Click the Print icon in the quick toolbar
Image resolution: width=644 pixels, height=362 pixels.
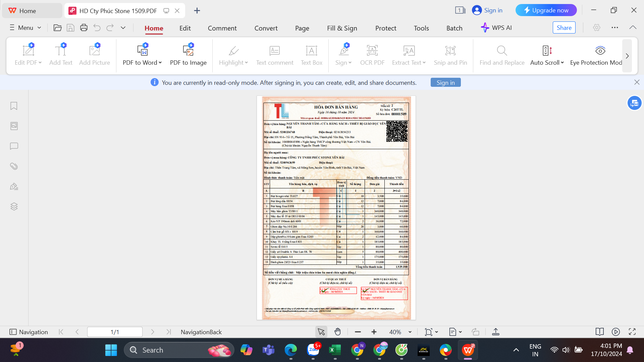[x=84, y=28]
